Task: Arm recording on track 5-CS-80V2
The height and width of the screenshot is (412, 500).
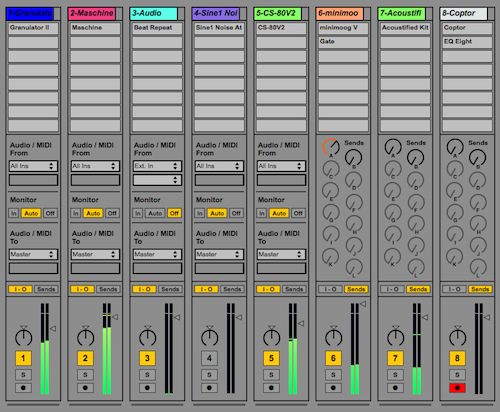Action: click(271, 388)
